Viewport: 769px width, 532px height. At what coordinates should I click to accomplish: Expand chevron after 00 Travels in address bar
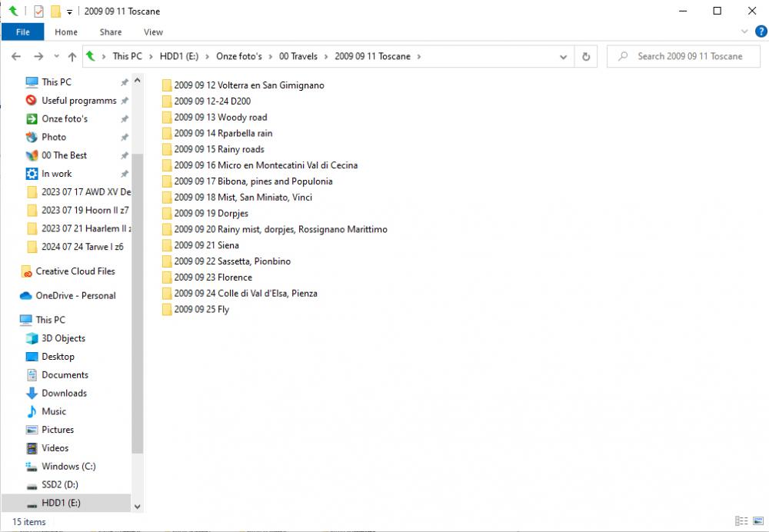point(326,57)
